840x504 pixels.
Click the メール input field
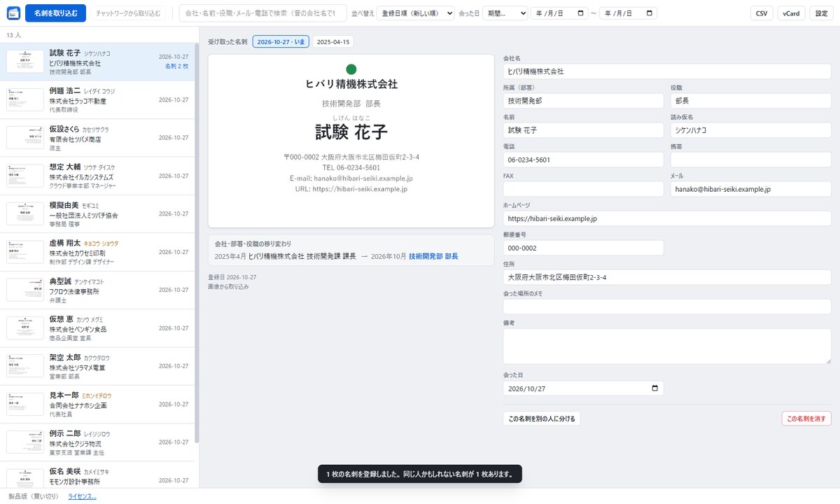[751, 189]
